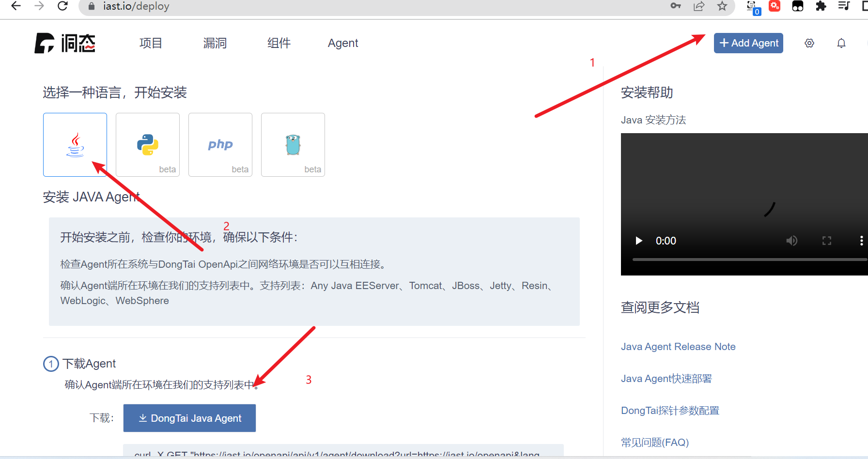Open Java Agent快速部署 link
Viewport: 868px width, 459px height.
point(666,379)
